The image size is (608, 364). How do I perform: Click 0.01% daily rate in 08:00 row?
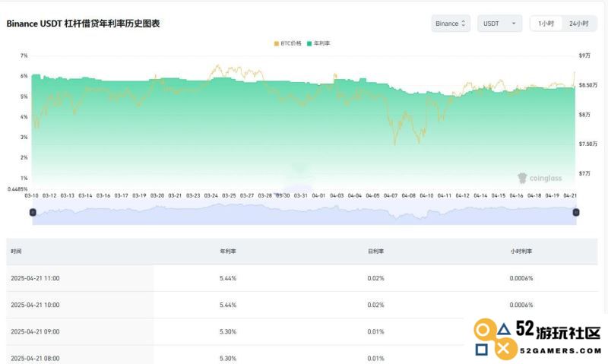point(375,359)
